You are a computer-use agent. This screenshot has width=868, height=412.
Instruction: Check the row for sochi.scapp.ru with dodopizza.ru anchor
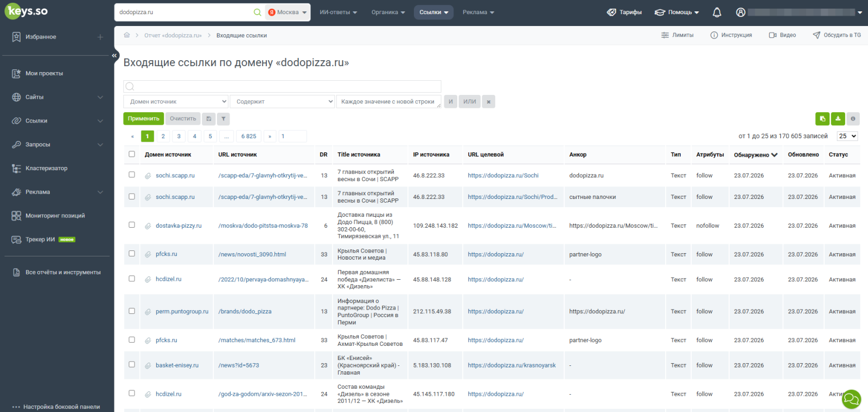(x=132, y=175)
